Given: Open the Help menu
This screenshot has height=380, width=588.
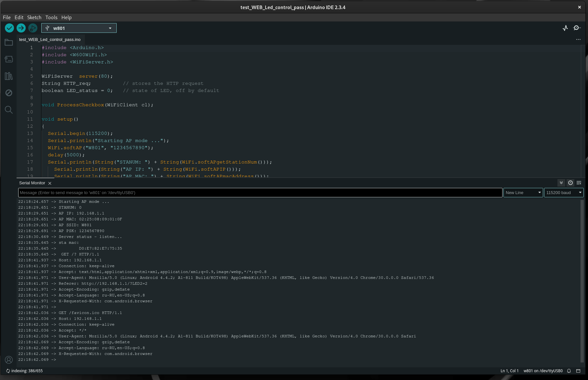Looking at the screenshot, I should click(x=66, y=18).
